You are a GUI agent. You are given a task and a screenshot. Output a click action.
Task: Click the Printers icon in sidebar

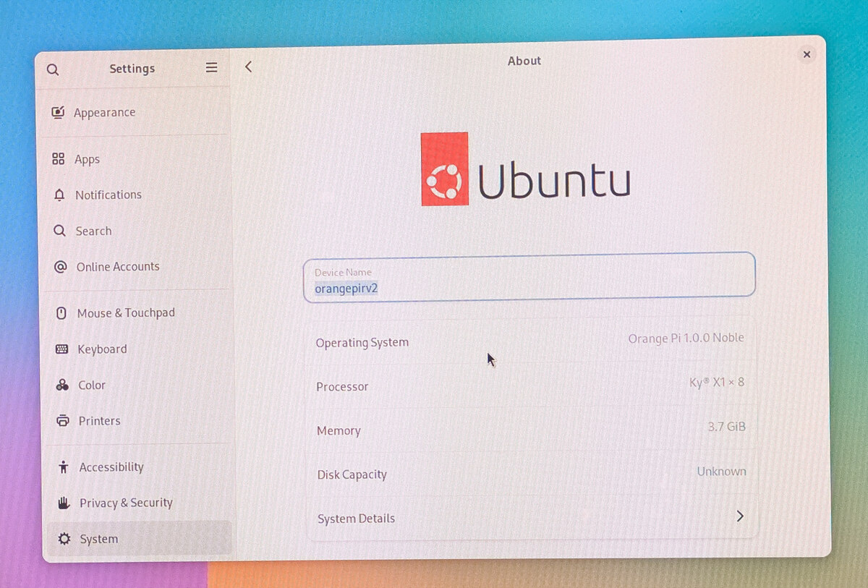(x=63, y=420)
